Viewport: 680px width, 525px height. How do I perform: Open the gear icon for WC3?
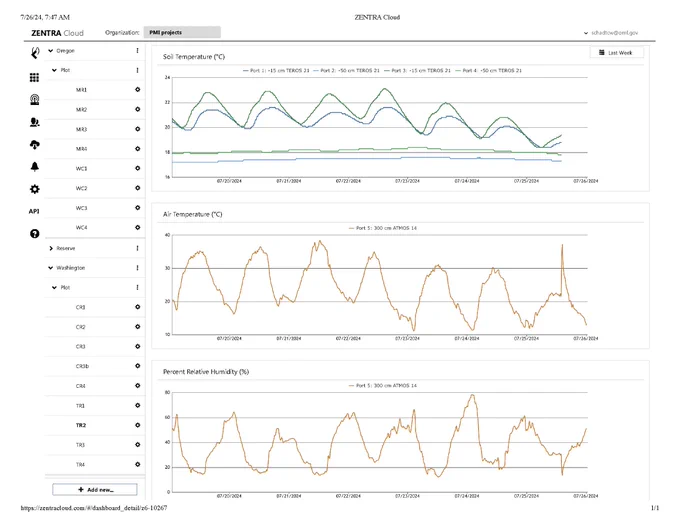point(137,208)
